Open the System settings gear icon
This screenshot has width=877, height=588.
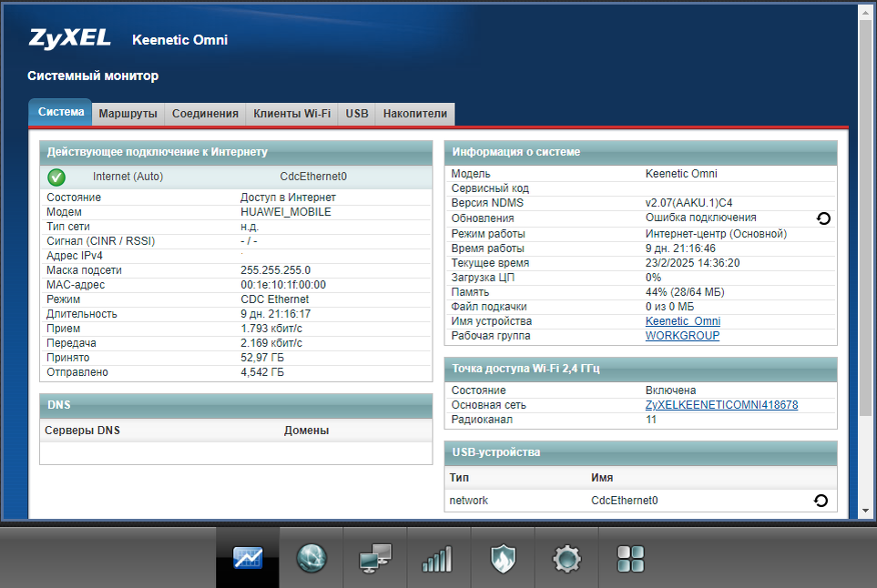click(x=566, y=559)
